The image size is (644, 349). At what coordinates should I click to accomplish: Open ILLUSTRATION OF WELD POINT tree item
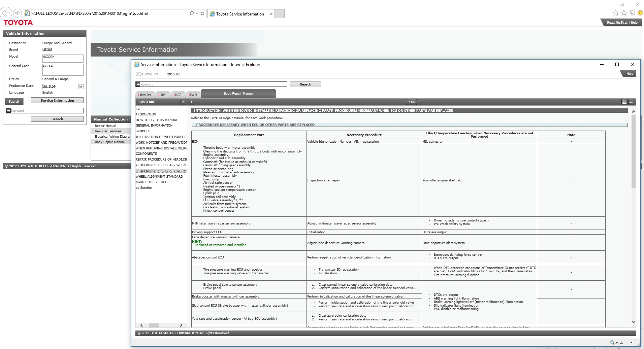(161, 137)
